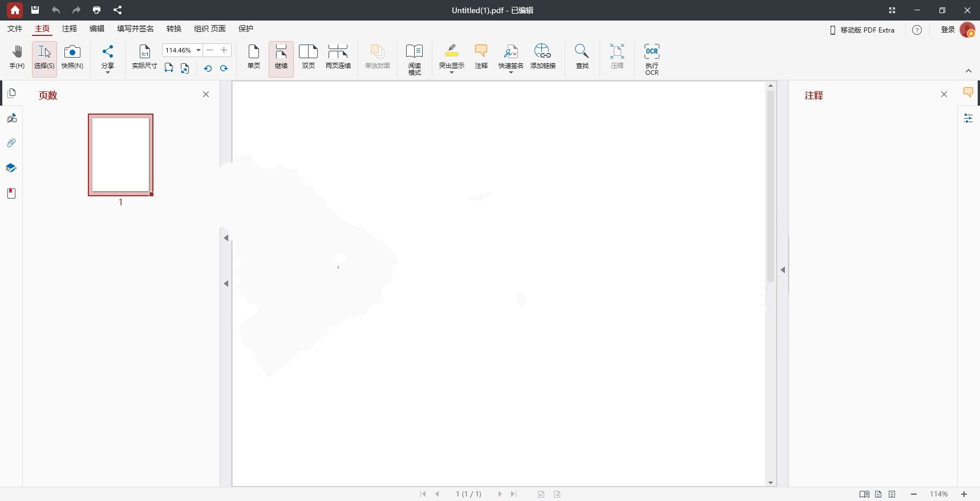Open the properties sliders icon on right sidebar
The width and height of the screenshot is (980, 501).
click(968, 118)
